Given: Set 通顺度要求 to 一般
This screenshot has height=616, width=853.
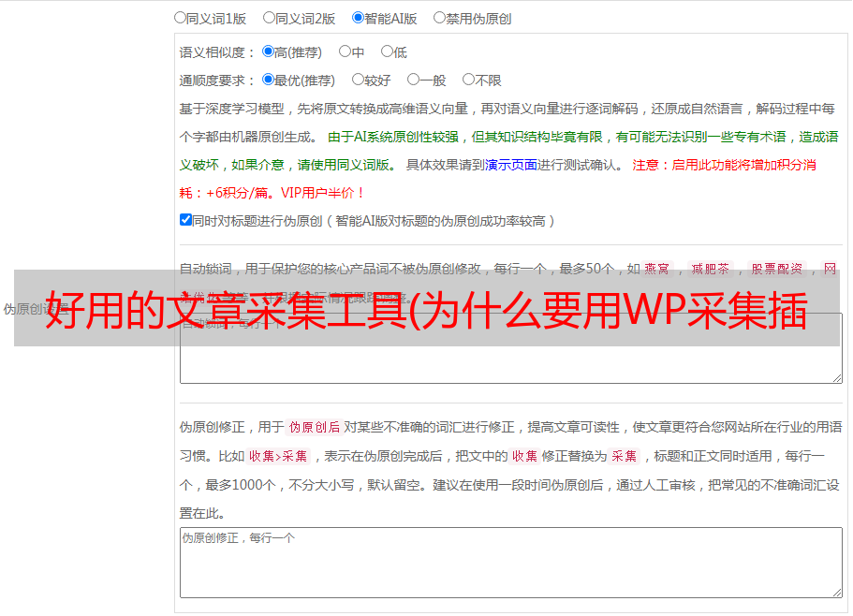Looking at the screenshot, I should click(414, 80).
